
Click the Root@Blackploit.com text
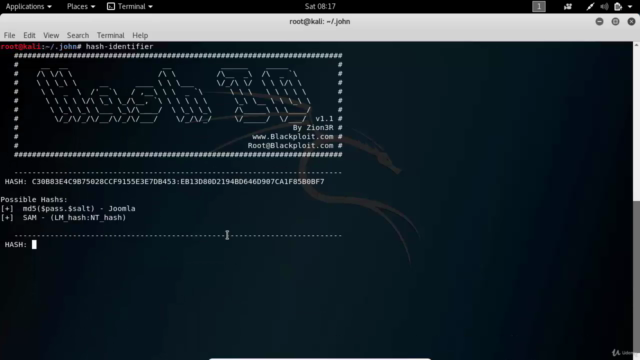coord(290,146)
